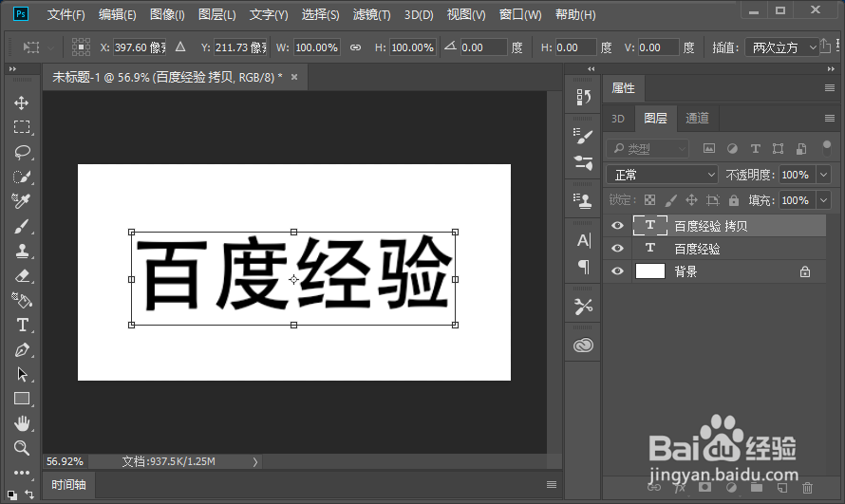Open the Brush presets panel icon
Image resolution: width=845 pixels, height=504 pixels.
tap(583, 162)
